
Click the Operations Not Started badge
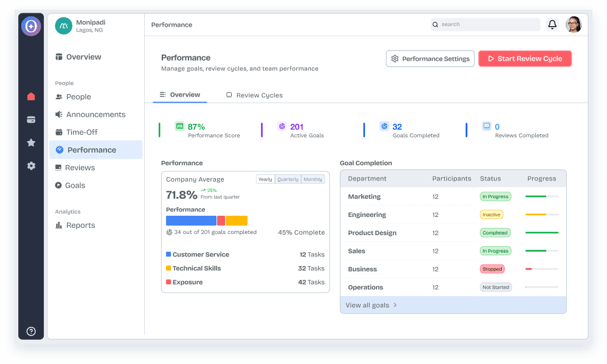point(496,287)
